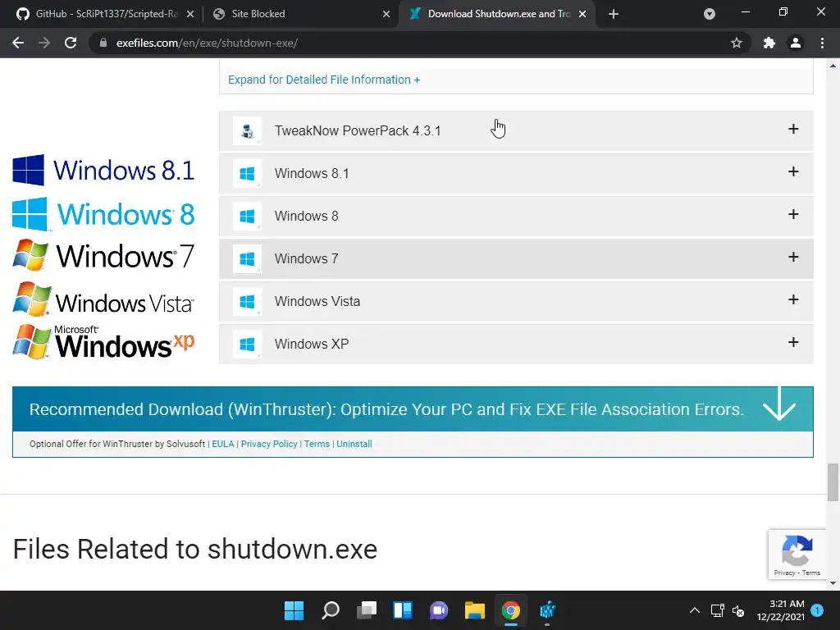Screen dimensions: 840x630
Task: Expand for Detailed File Information
Action: [323, 80]
